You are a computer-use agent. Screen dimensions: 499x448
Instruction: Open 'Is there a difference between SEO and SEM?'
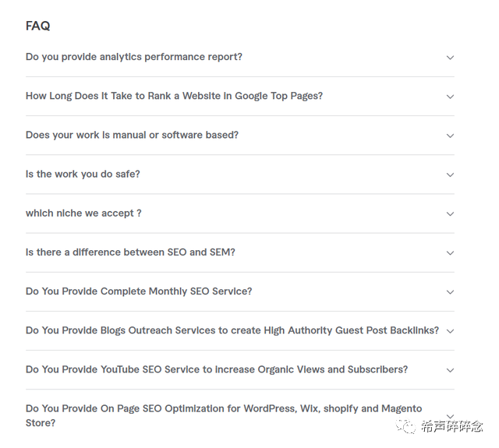130,252
